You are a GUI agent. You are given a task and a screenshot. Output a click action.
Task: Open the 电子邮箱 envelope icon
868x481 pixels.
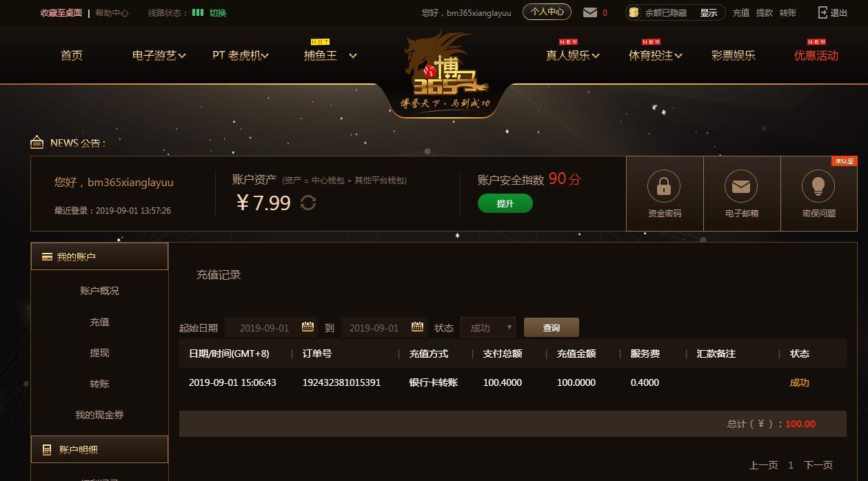pyautogui.click(x=741, y=186)
